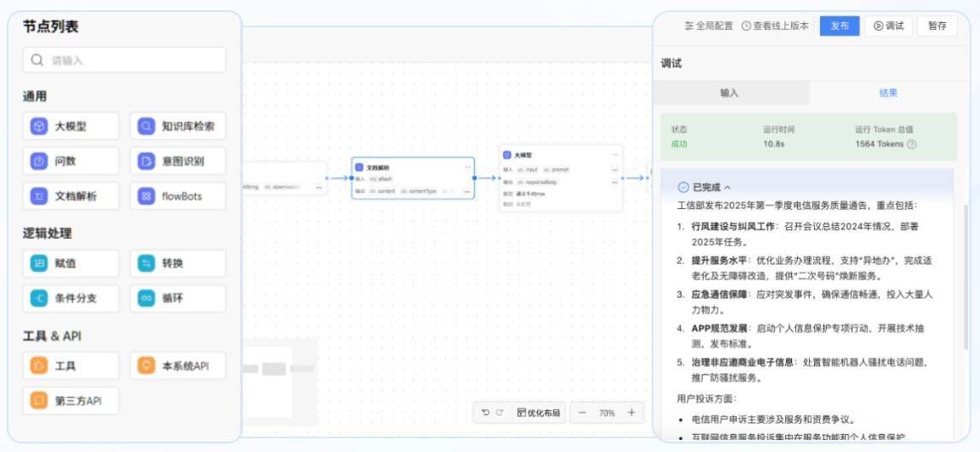
Task: Open the 文档解析 canvas node's more menu
Action: point(468,168)
